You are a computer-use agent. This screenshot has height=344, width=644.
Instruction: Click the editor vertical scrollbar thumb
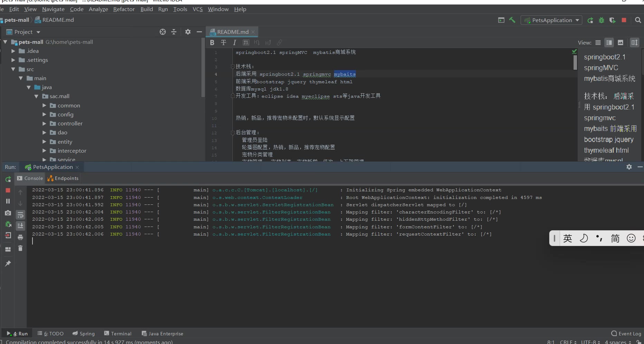pos(575,63)
